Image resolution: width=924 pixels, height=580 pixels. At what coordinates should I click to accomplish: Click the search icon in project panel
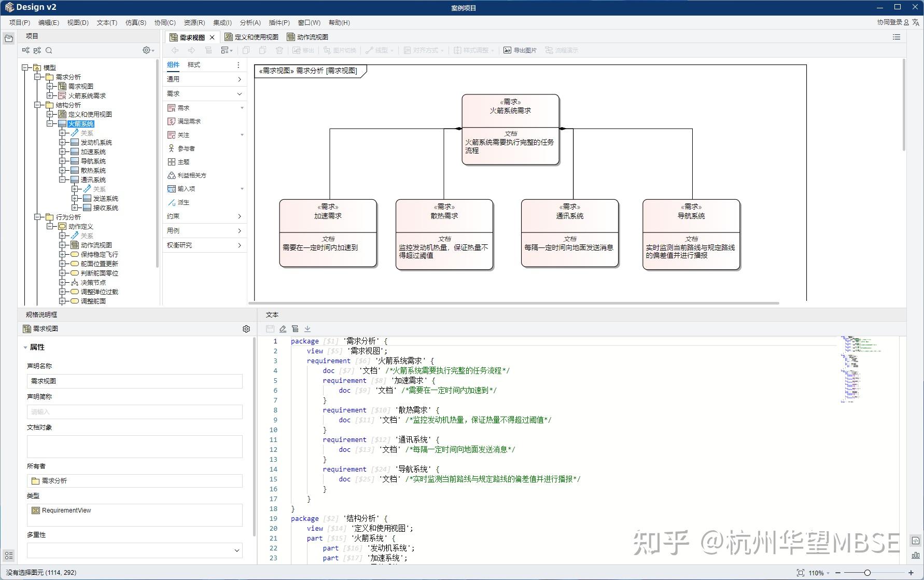49,50
